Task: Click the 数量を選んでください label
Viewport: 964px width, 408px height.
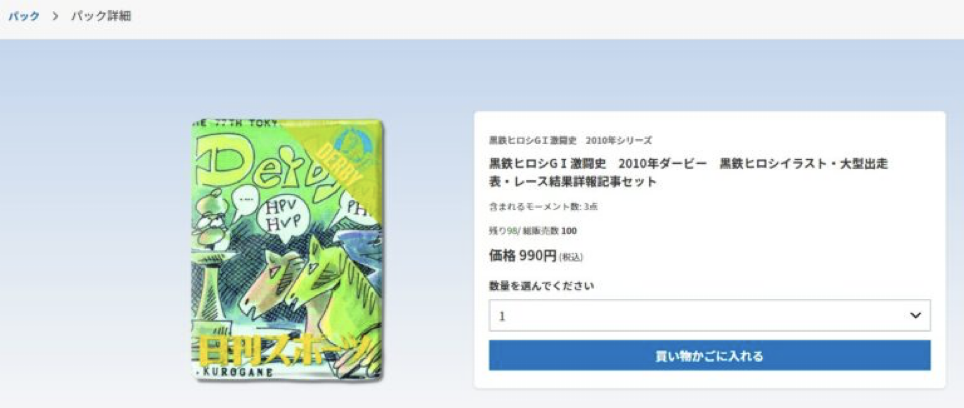Action: [541, 286]
